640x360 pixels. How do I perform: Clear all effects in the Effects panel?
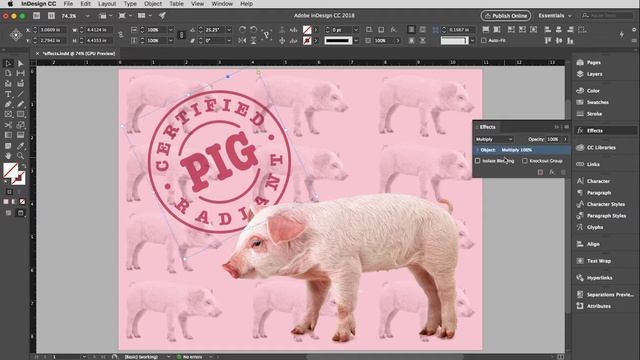[540, 172]
